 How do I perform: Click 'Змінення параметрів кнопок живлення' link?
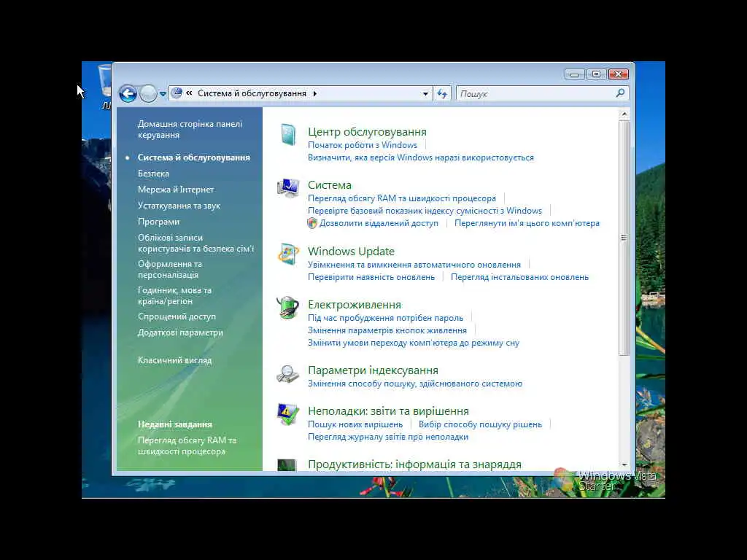pos(387,330)
